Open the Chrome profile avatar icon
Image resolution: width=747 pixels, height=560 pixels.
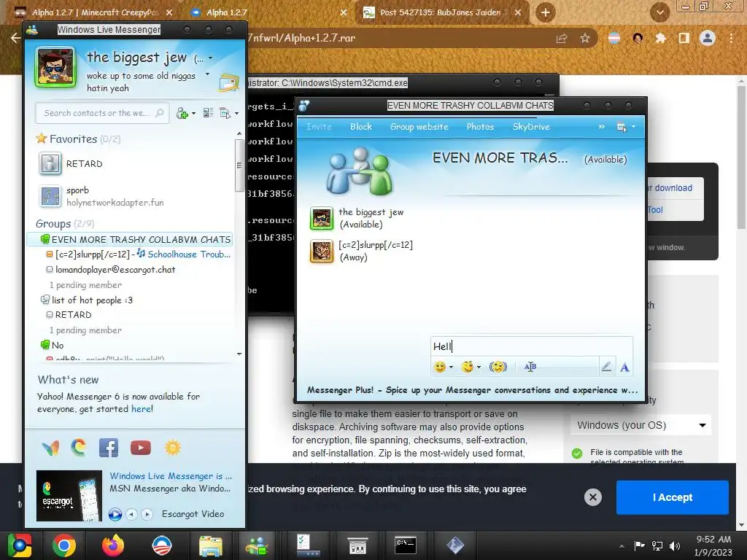point(708,38)
